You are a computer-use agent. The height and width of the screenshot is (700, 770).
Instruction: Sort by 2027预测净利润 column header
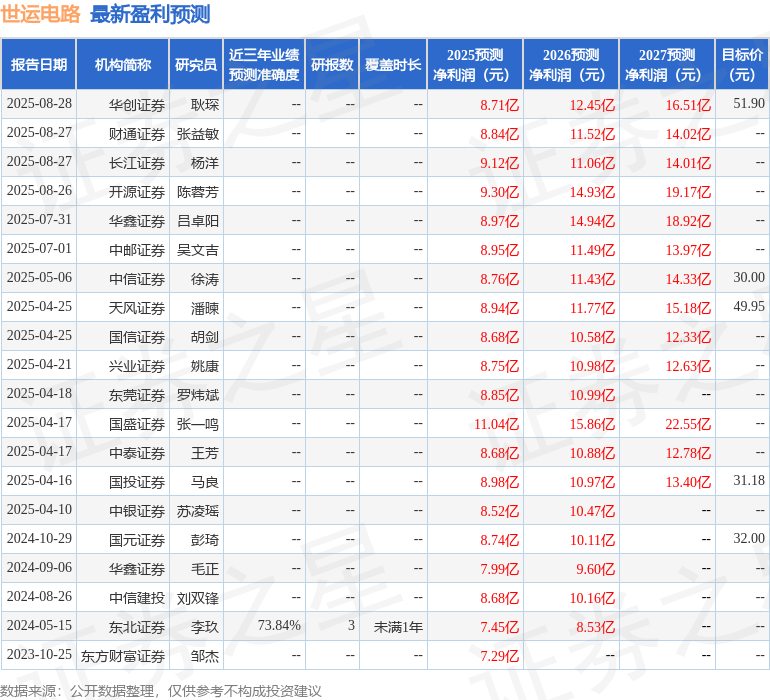[667, 65]
